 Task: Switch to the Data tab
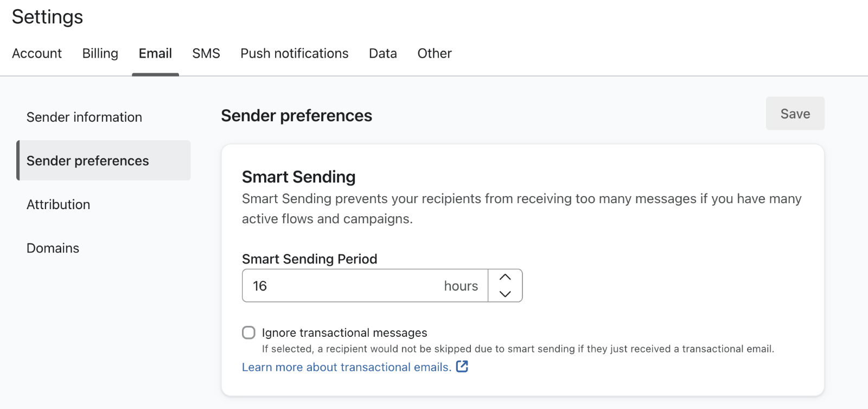coord(383,53)
